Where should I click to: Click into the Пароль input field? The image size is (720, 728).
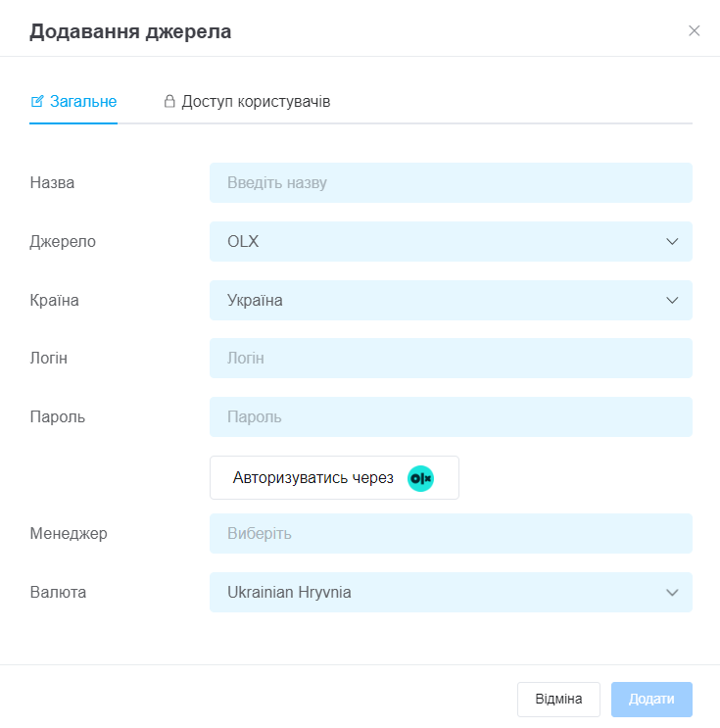point(451,416)
